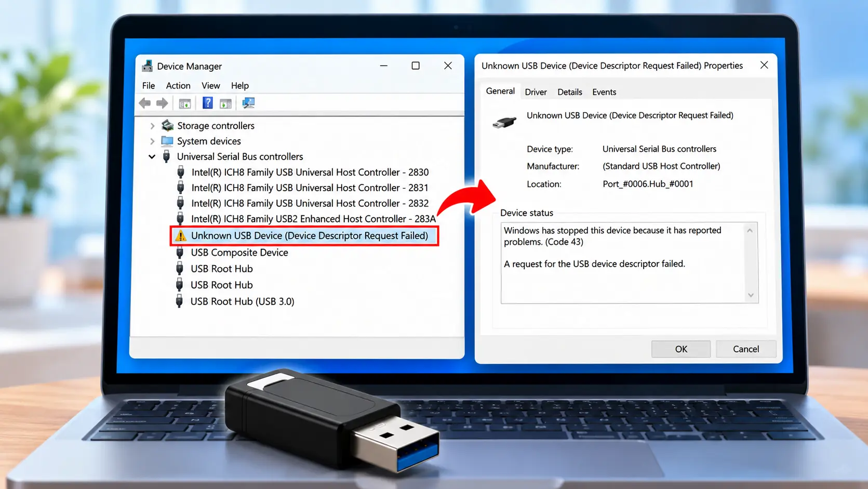The image size is (868, 489).
Task: Click OK in the Properties dialog
Action: 681,349
